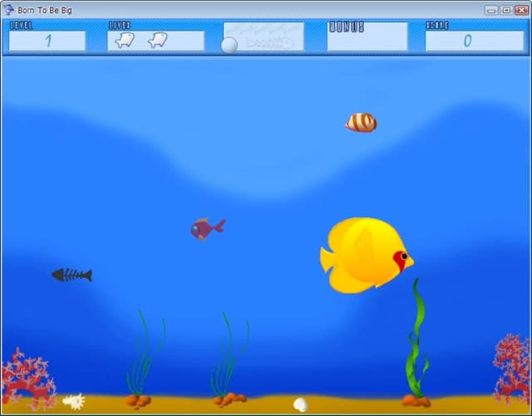The height and width of the screenshot is (416, 532).
Task: Click the empty Bonus box
Action: pyautogui.click(x=367, y=37)
